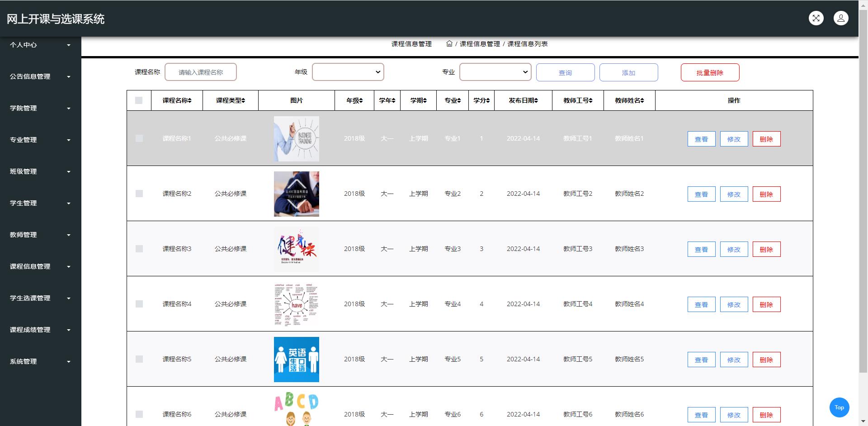Click the fullscreen toggle icon in header
The image size is (868, 426).
[816, 18]
